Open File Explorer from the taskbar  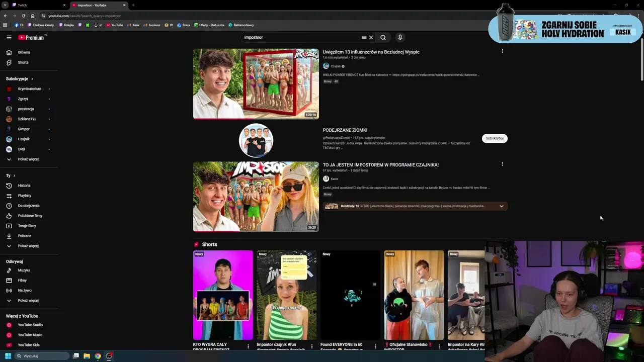[87, 356]
